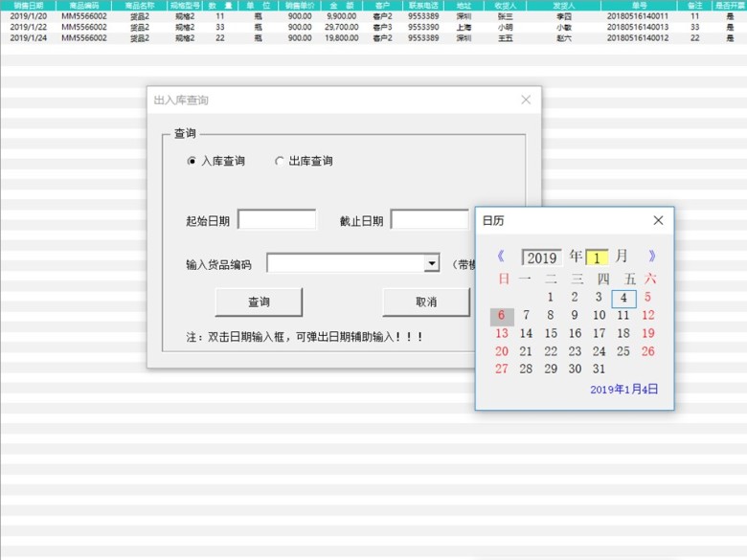
Task: Click the 起始日期 input box
Action: (277, 220)
